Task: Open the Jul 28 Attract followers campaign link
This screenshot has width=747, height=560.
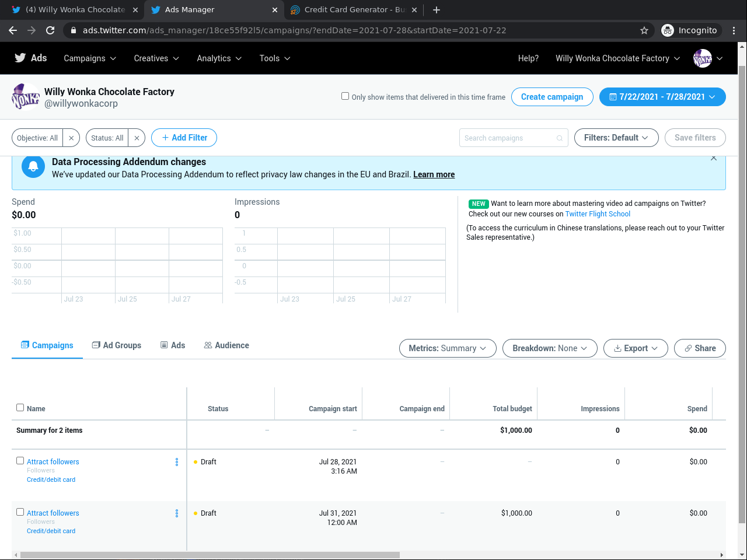Action: point(53,462)
